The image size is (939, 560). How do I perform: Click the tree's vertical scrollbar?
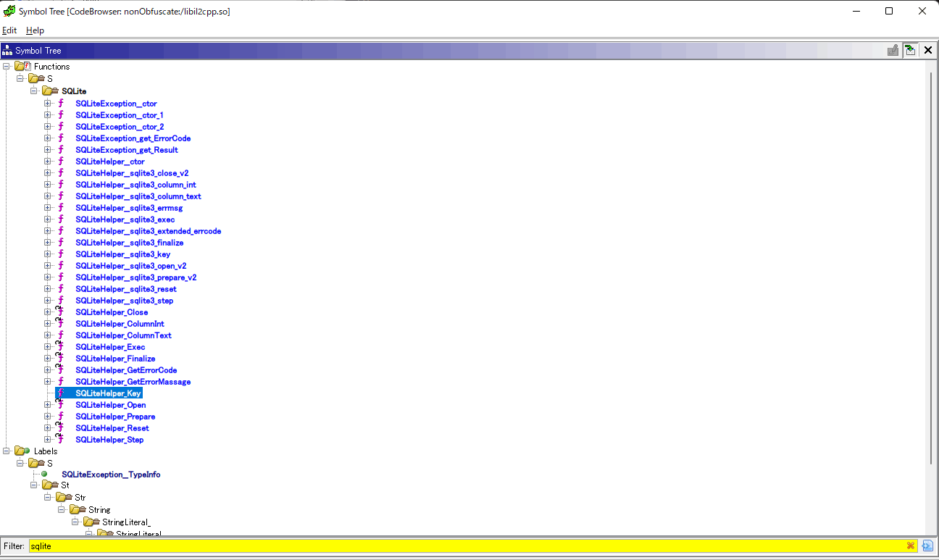pyautogui.click(x=932, y=268)
